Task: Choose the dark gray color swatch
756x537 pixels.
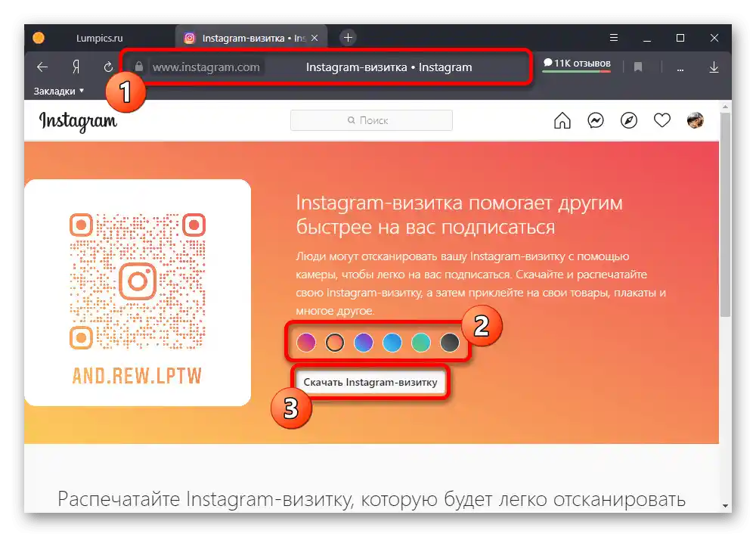Action: (450, 343)
